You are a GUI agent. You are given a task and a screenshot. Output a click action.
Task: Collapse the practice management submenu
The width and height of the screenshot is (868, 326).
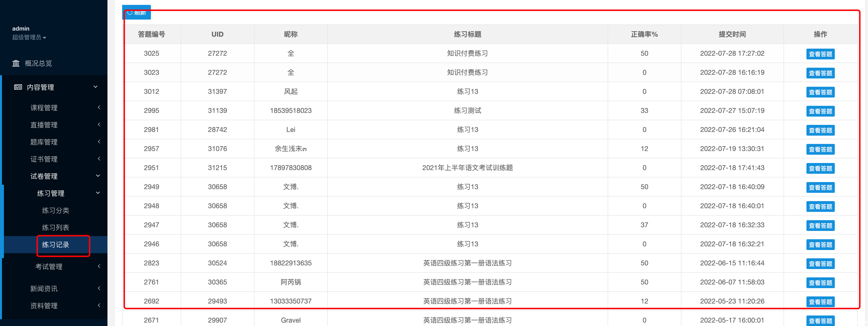[98, 193]
